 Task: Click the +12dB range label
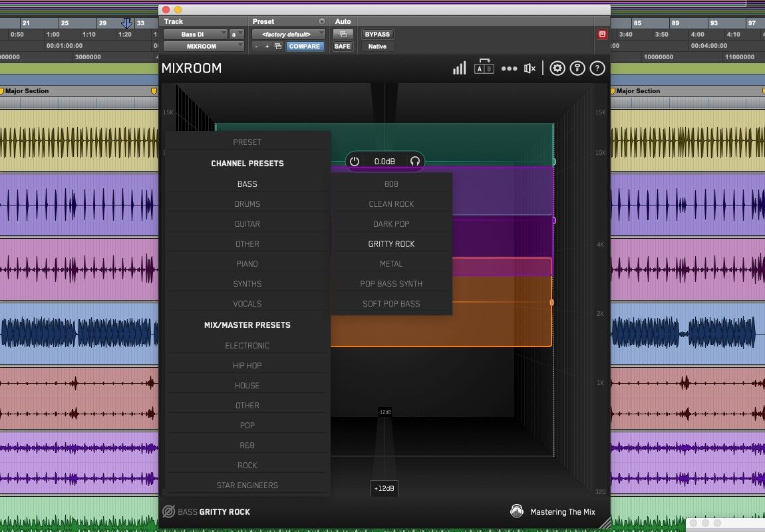coord(384,488)
